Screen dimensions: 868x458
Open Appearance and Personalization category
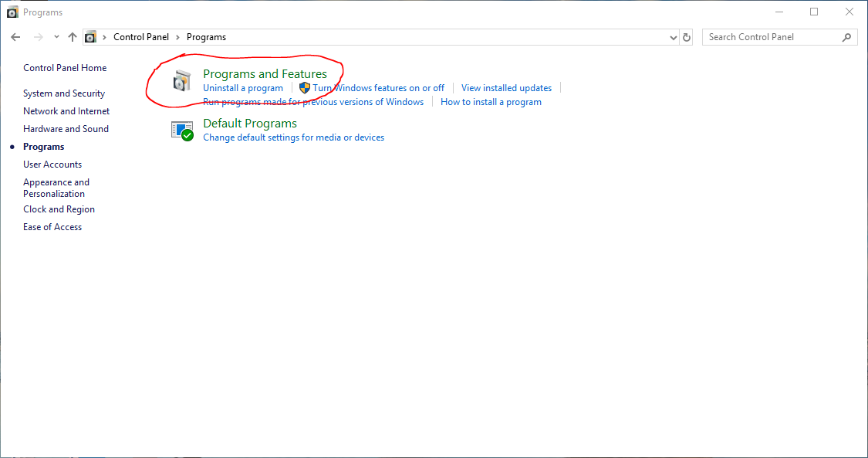[x=56, y=188]
